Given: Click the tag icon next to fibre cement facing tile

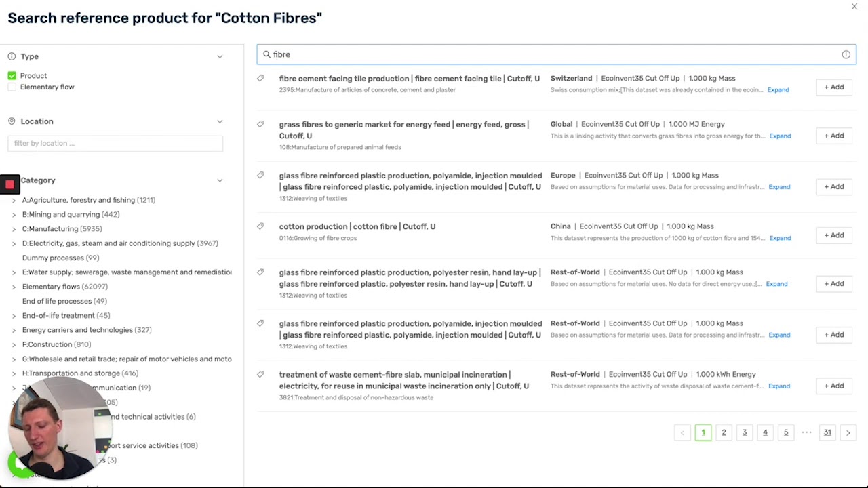Looking at the screenshot, I should pos(260,79).
